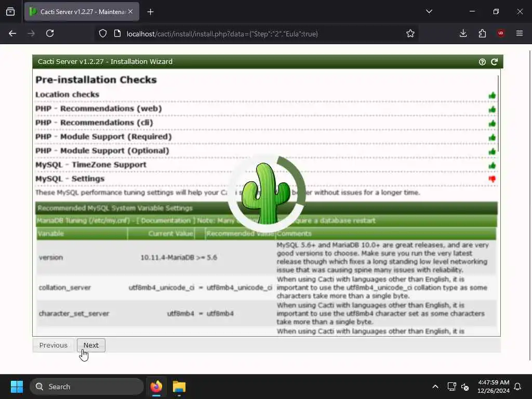Refresh the installation wizard via header icon
The image size is (532, 399).
coord(495,62)
